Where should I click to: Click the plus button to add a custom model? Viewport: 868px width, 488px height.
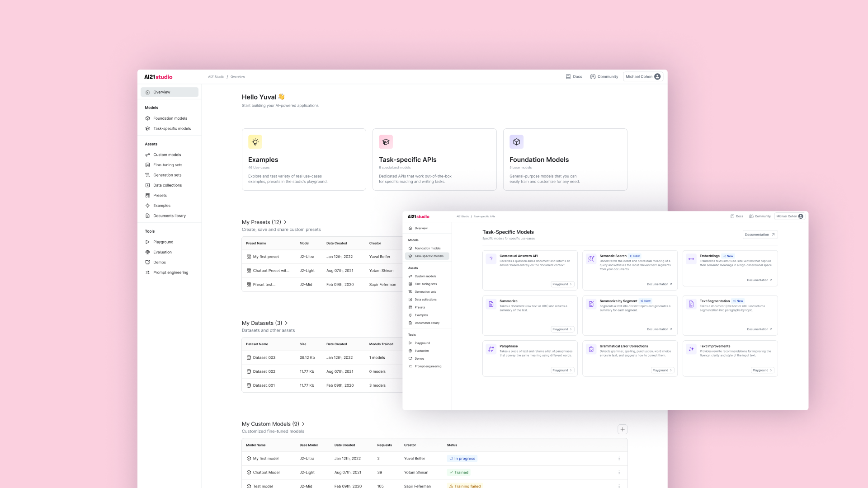tap(623, 429)
